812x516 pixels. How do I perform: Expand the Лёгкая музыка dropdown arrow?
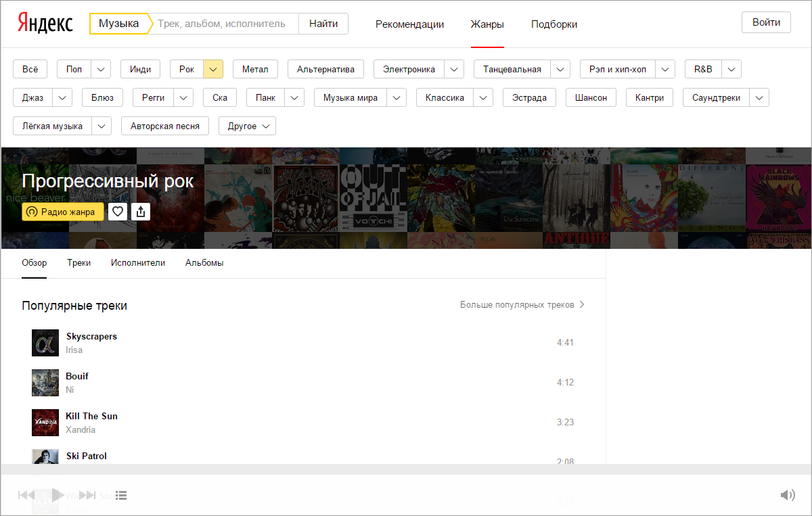(x=101, y=126)
